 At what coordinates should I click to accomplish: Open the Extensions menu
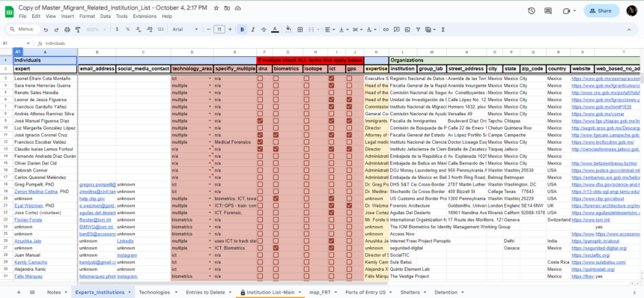145,16
